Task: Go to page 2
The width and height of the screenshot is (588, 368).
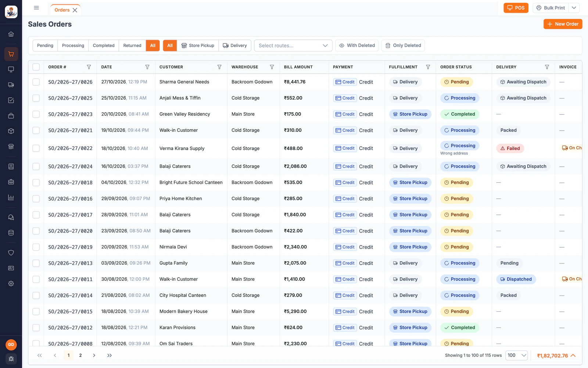Action: (80, 355)
